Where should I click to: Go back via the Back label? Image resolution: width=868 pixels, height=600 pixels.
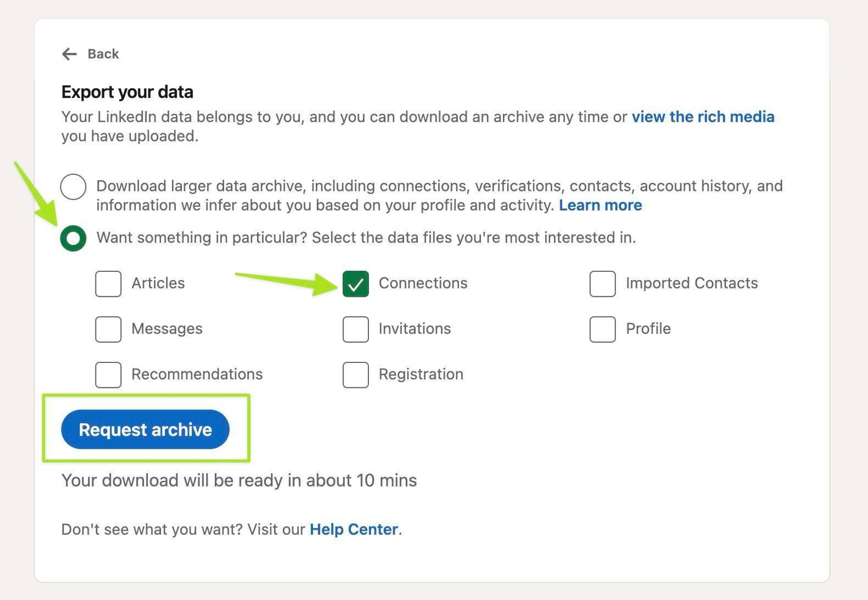click(103, 54)
